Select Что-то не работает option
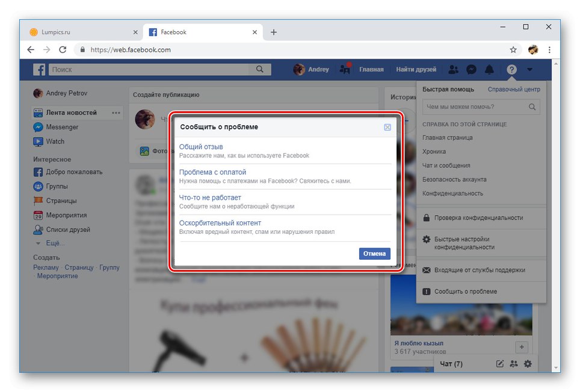 (x=210, y=198)
